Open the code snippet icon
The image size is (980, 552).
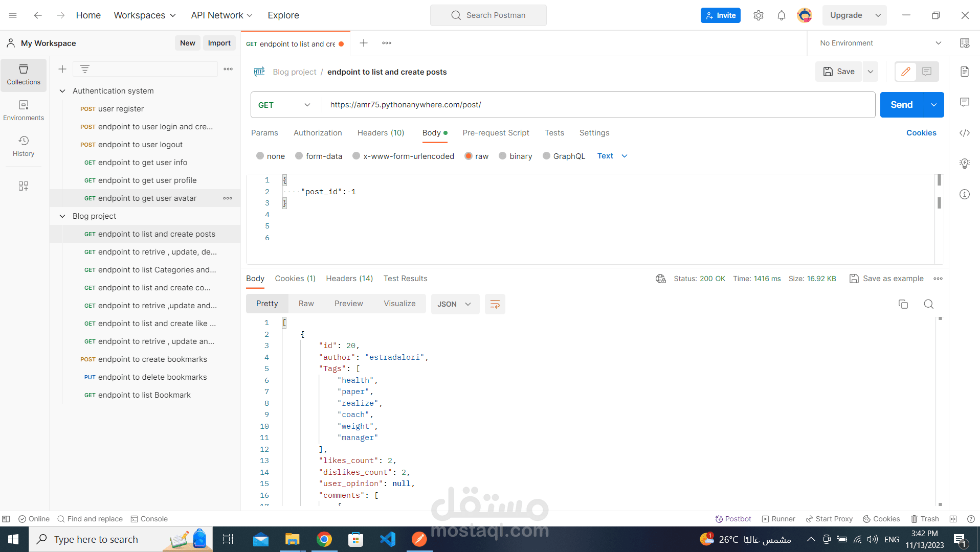[965, 133]
